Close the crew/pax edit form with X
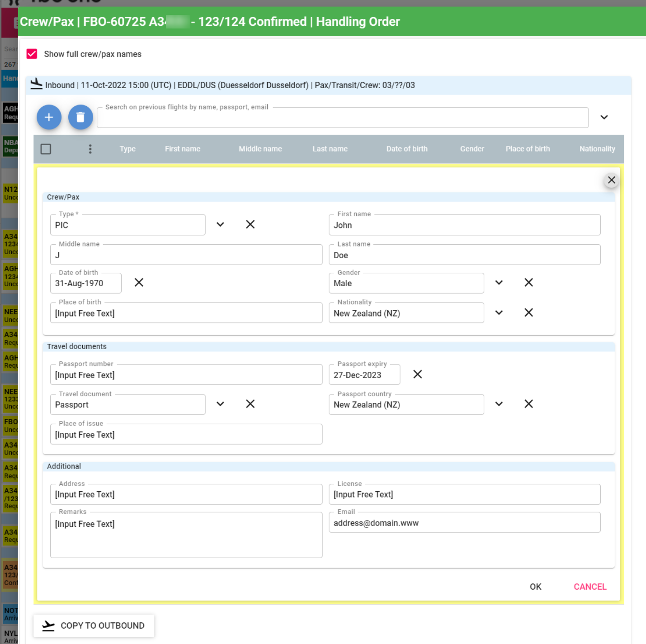This screenshot has width=646, height=644. (x=611, y=180)
